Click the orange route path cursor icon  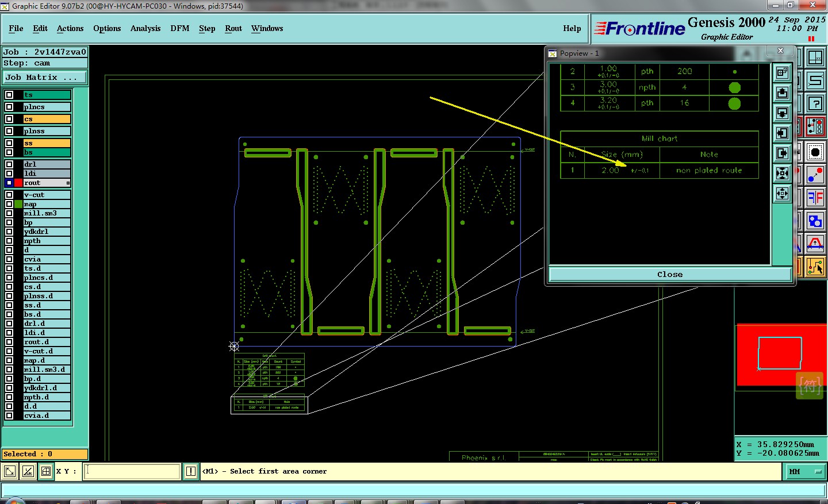point(815,267)
